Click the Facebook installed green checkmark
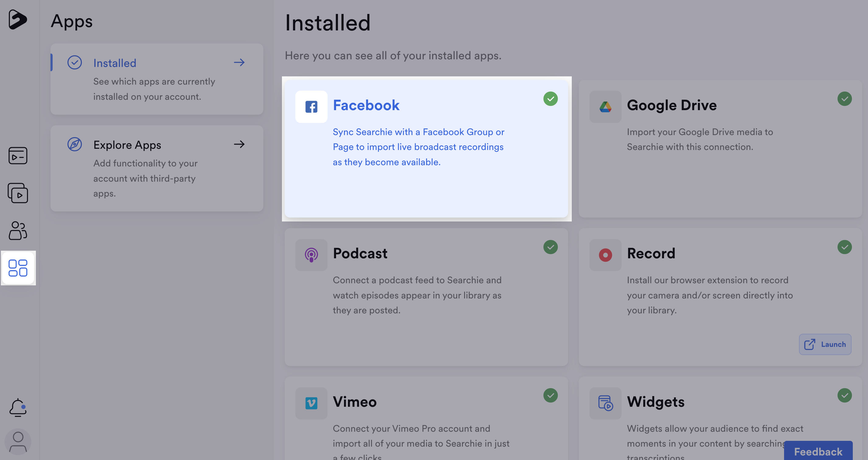The height and width of the screenshot is (460, 868). pyautogui.click(x=550, y=99)
